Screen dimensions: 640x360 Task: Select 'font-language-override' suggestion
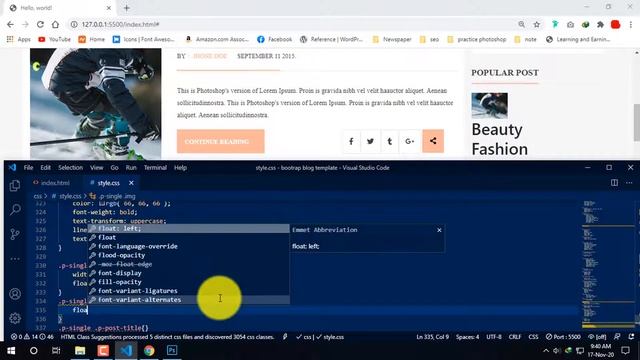(x=189, y=247)
